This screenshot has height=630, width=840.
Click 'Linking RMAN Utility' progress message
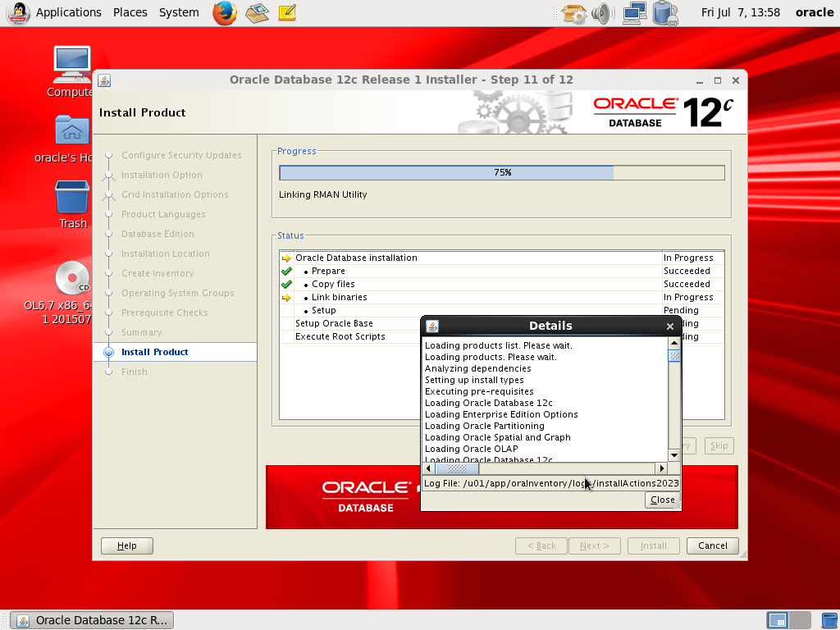(323, 195)
